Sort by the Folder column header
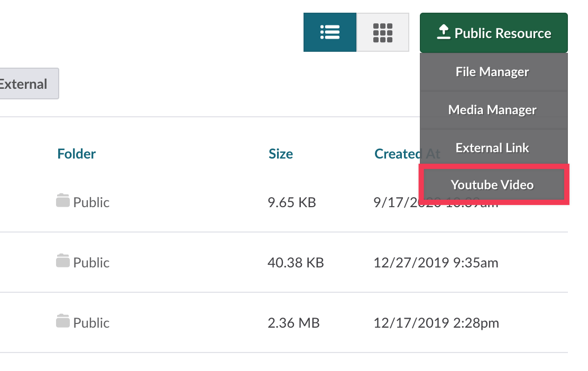 77,154
